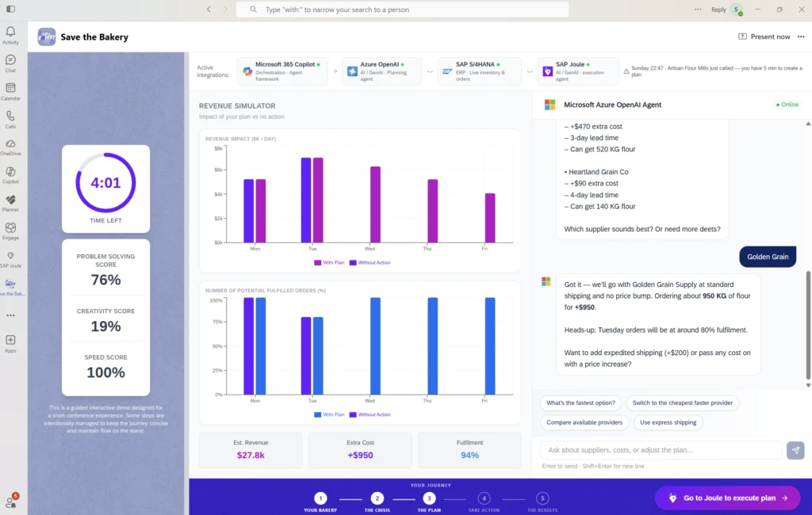The height and width of the screenshot is (515, 812).
Task: Click the Present now button
Action: click(x=764, y=36)
